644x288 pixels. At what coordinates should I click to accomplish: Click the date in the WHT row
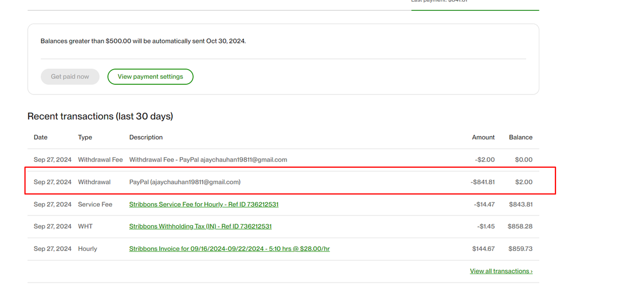point(53,226)
